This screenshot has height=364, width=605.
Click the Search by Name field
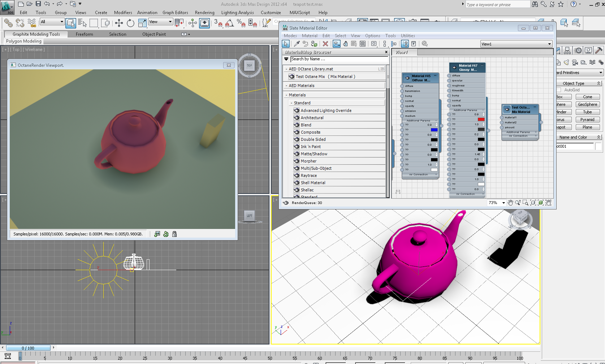(x=339, y=59)
